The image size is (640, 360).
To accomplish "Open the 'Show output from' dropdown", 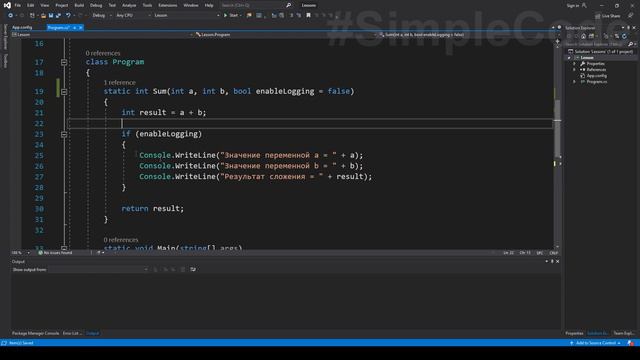I will click(98, 269).
